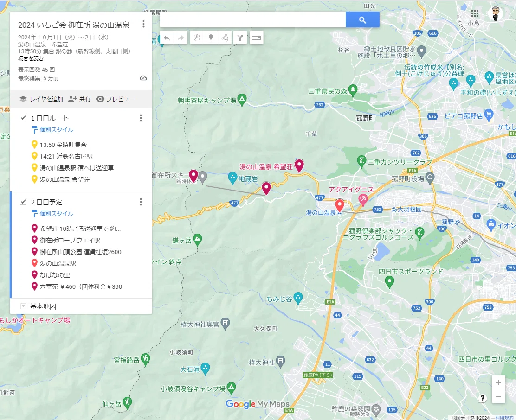This screenshot has width=516, height=420.
Task: Expand the 基本地図 base map dropdown
Action: pyautogui.click(x=23, y=306)
